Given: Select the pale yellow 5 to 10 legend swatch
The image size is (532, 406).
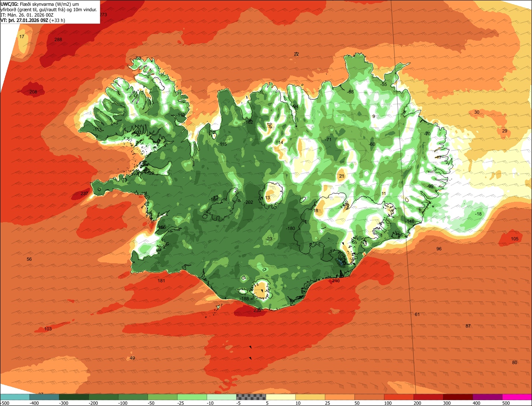Looking at the screenshot, I should click(x=281, y=397).
